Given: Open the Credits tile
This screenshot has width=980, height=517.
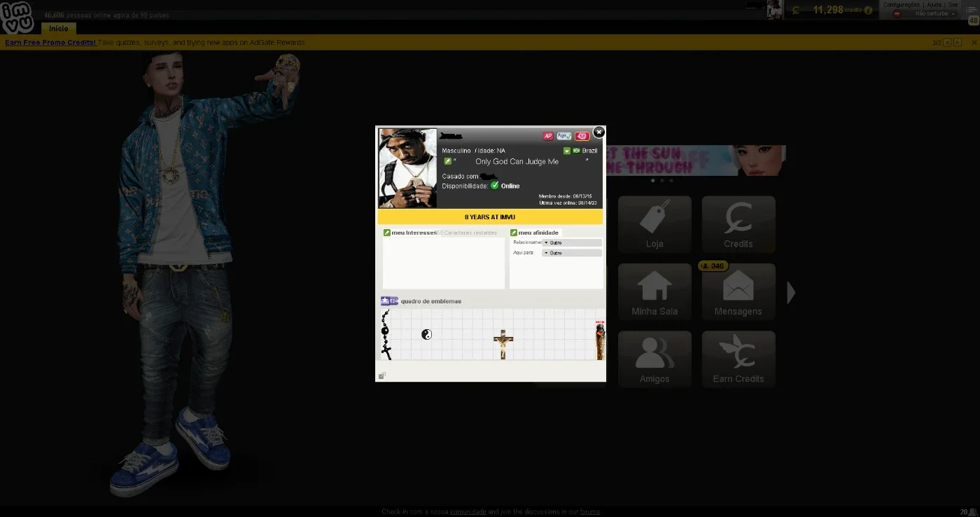Looking at the screenshot, I should point(738,224).
